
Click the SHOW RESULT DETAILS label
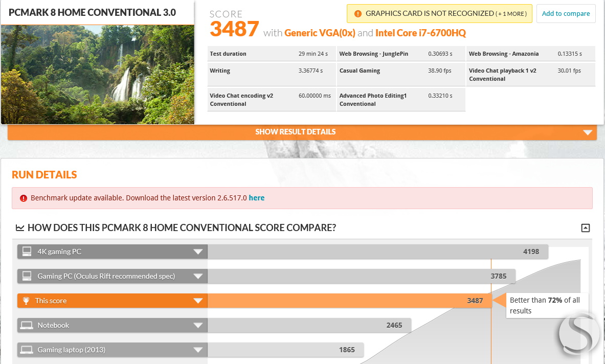point(295,132)
